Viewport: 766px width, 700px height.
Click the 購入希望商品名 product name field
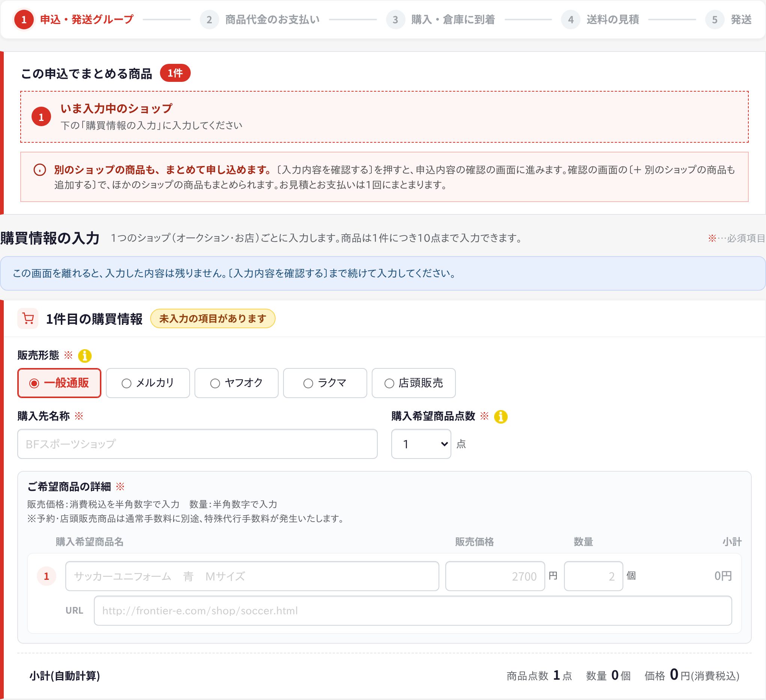252,576
